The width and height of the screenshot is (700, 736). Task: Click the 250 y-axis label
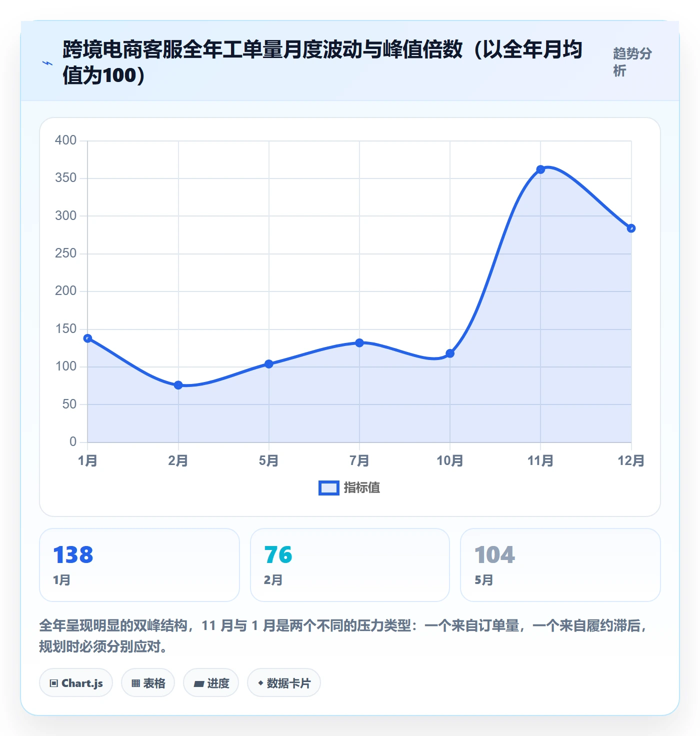click(x=65, y=253)
